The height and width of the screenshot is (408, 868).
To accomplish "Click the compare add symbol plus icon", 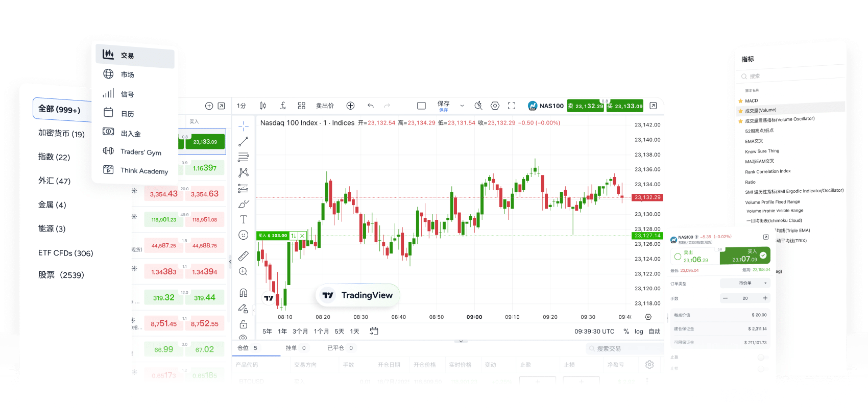I will [350, 106].
